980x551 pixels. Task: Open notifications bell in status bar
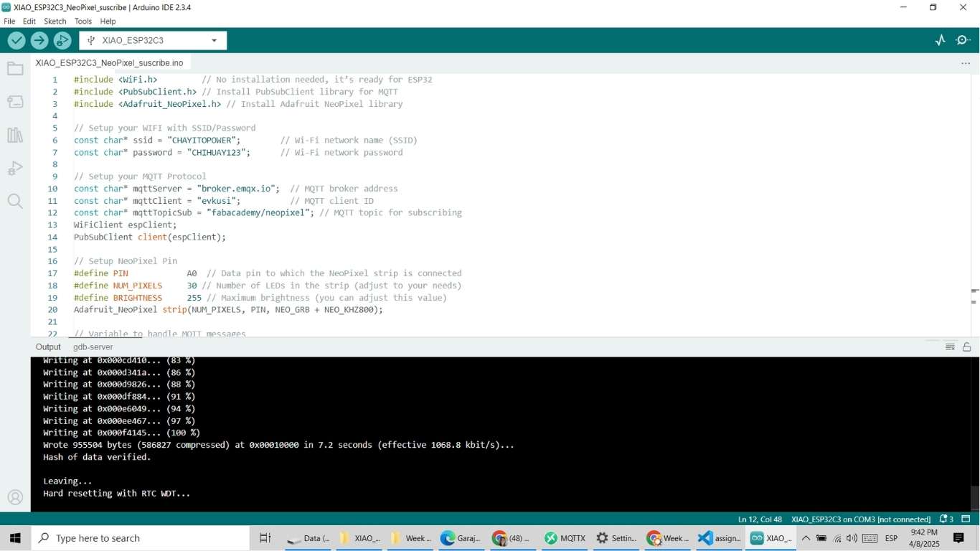[946, 519]
